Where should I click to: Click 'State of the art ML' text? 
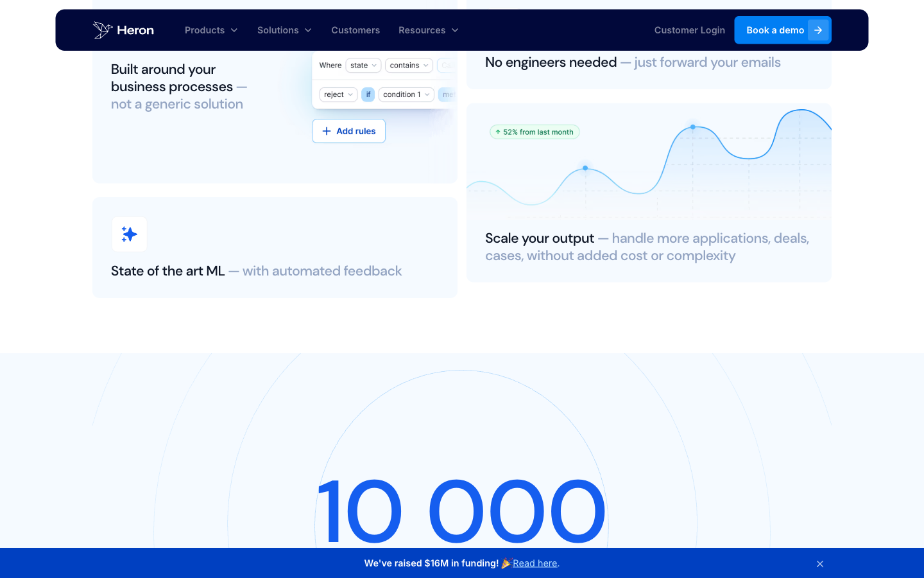(x=168, y=271)
